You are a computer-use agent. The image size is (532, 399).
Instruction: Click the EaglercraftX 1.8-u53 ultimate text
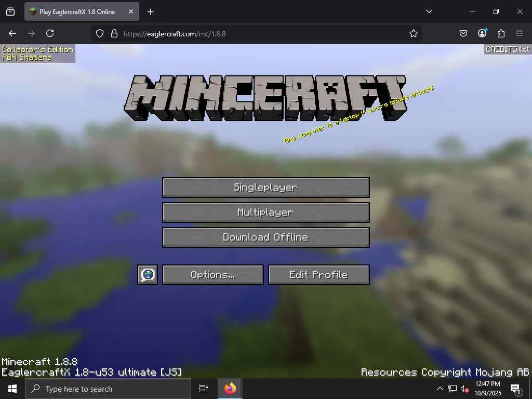91,372
